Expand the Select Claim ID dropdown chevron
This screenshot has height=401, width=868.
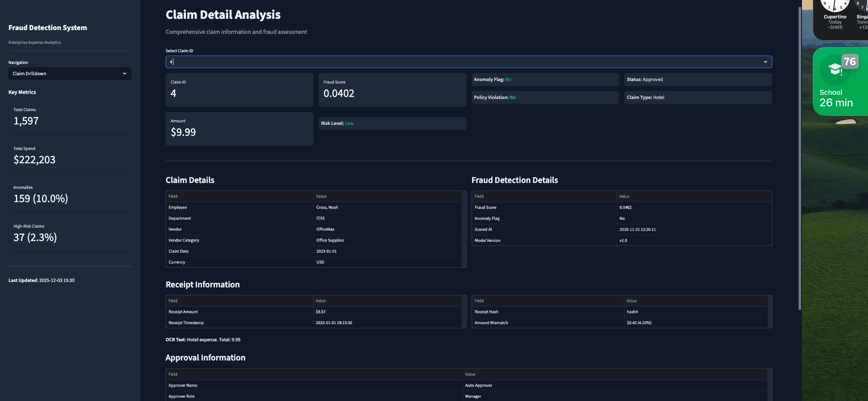click(x=765, y=62)
